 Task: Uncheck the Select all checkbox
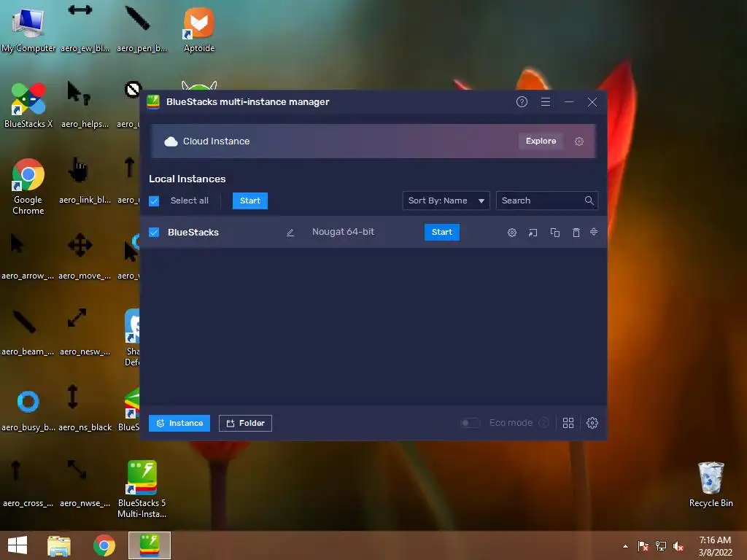click(154, 201)
